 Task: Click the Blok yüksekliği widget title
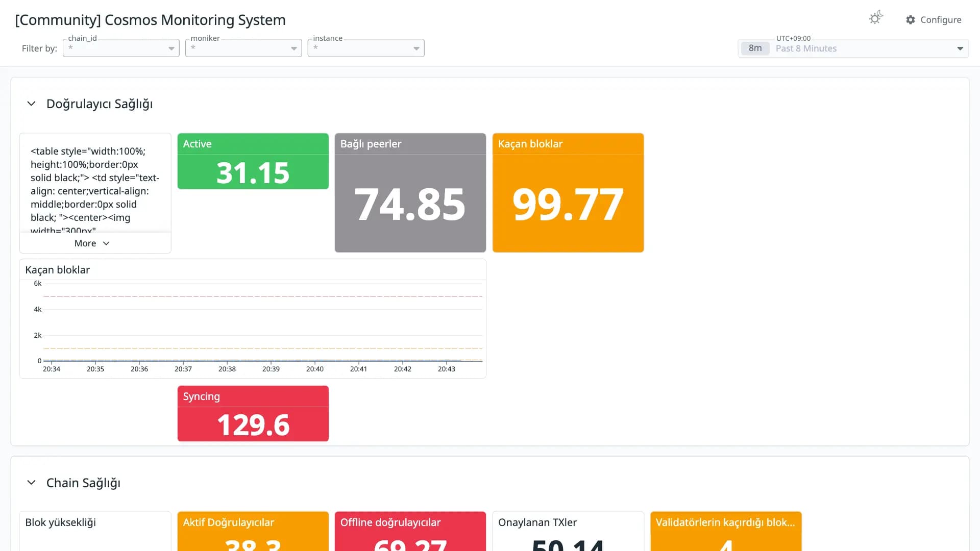(x=61, y=522)
